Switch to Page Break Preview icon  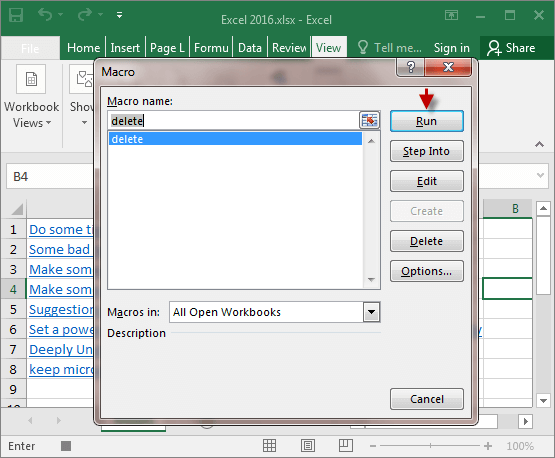[x=346, y=446]
